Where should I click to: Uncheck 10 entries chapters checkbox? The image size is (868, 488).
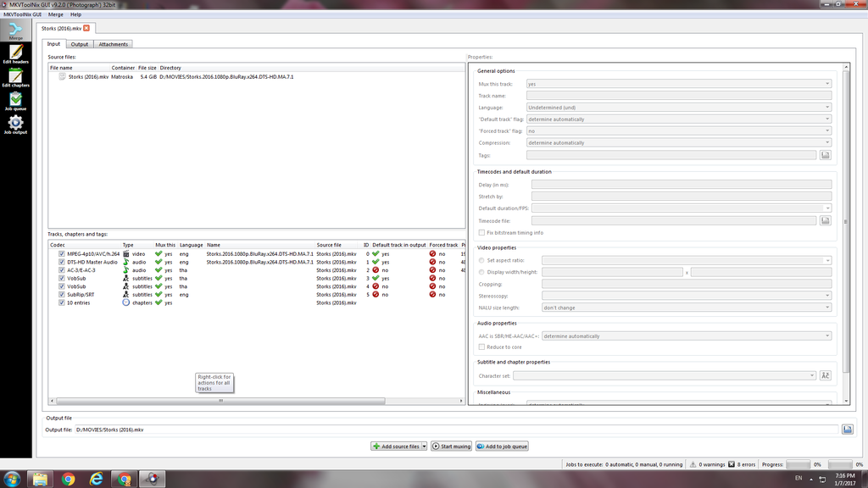61,302
